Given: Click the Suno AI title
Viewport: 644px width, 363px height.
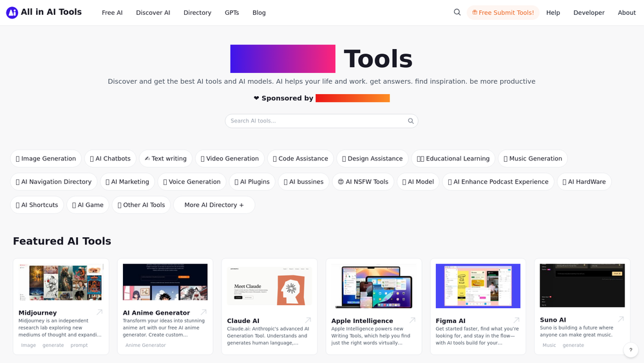Looking at the screenshot, I should point(553,319).
